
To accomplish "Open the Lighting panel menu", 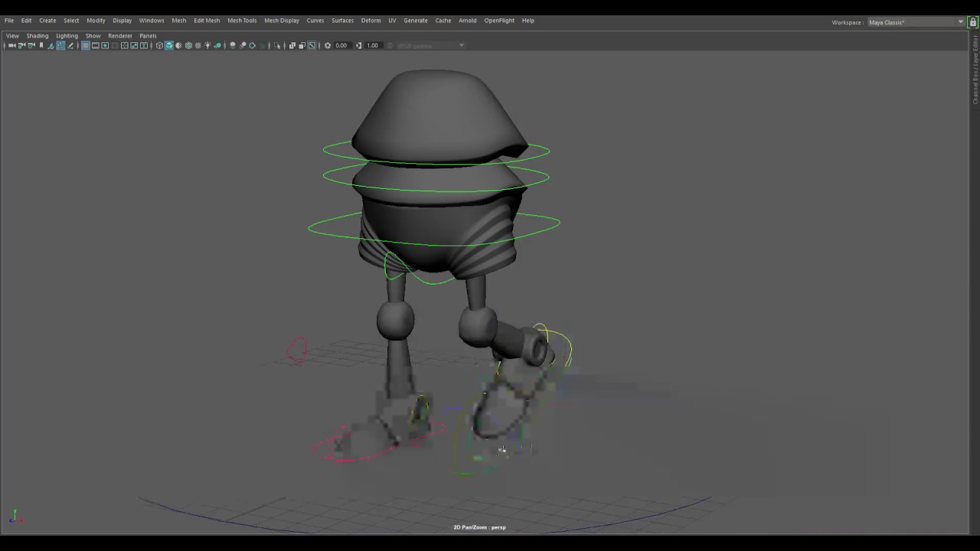I will point(67,36).
